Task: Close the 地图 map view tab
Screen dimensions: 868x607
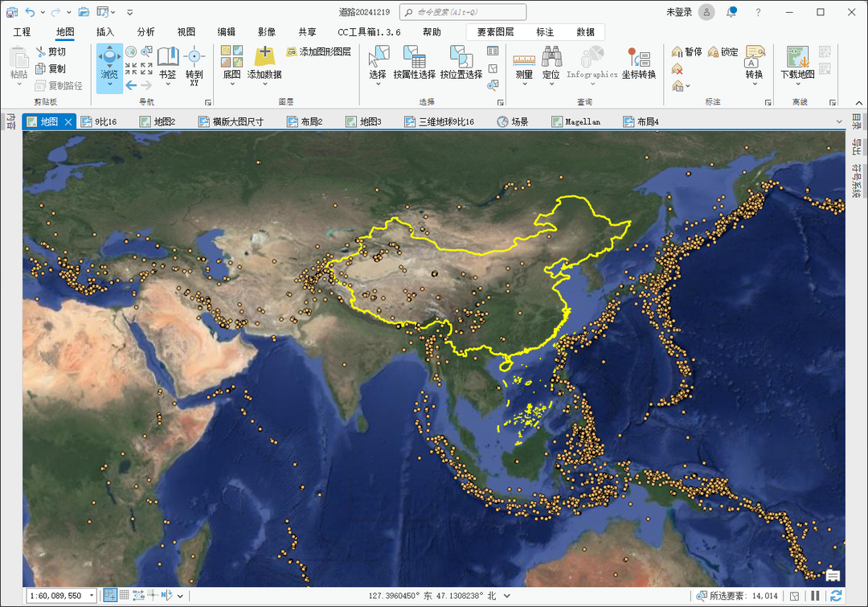Action: [x=68, y=122]
